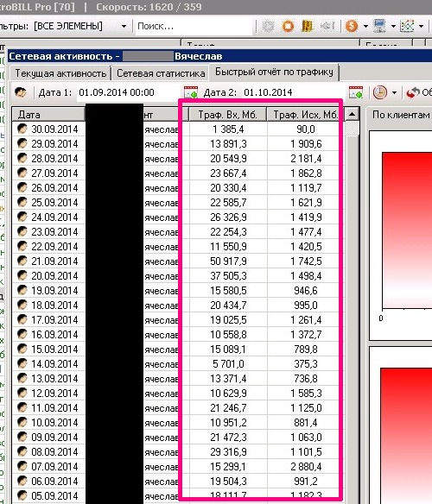The height and width of the screenshot is (504, 432).
Task: Expand the dropdown arrow beside the dollar coin icon
Action: [x=365, y=27]
